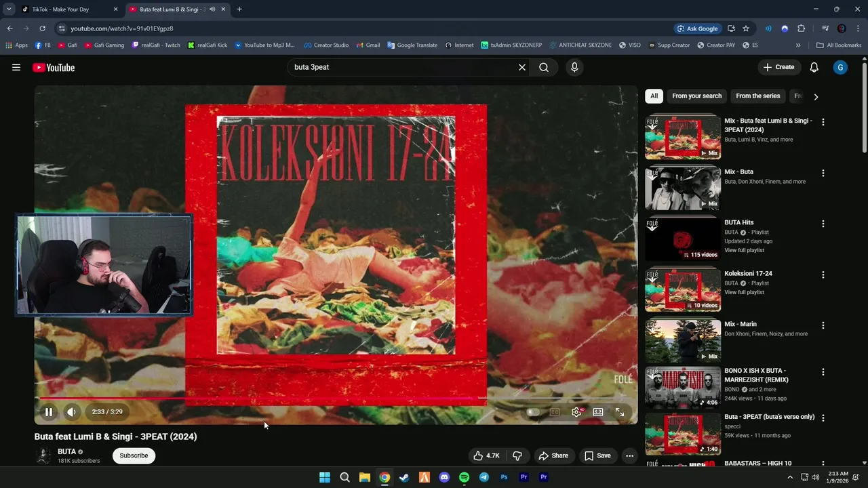Open options for Mix - Marin

coord(823,325)
